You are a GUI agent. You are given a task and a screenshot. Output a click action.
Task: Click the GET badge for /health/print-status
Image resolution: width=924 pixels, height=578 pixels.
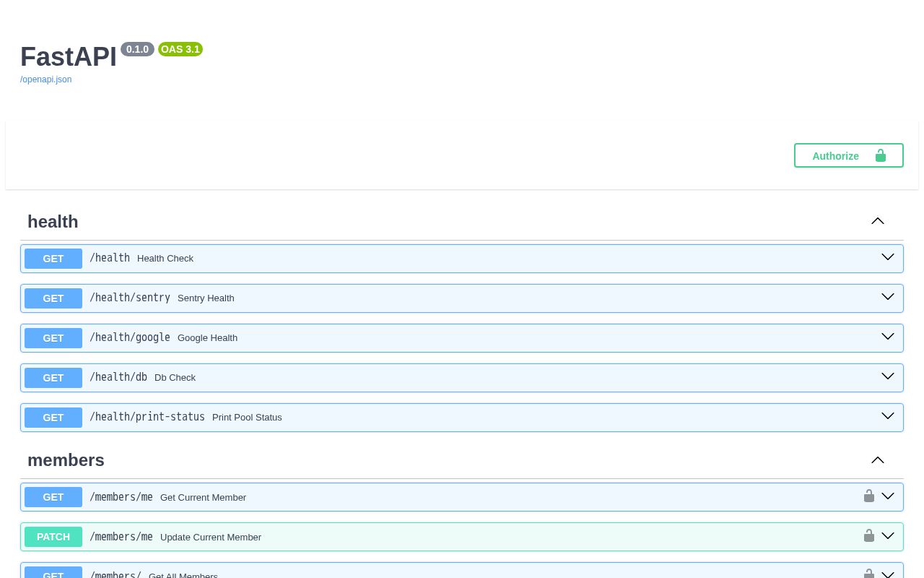coord(53,418)
